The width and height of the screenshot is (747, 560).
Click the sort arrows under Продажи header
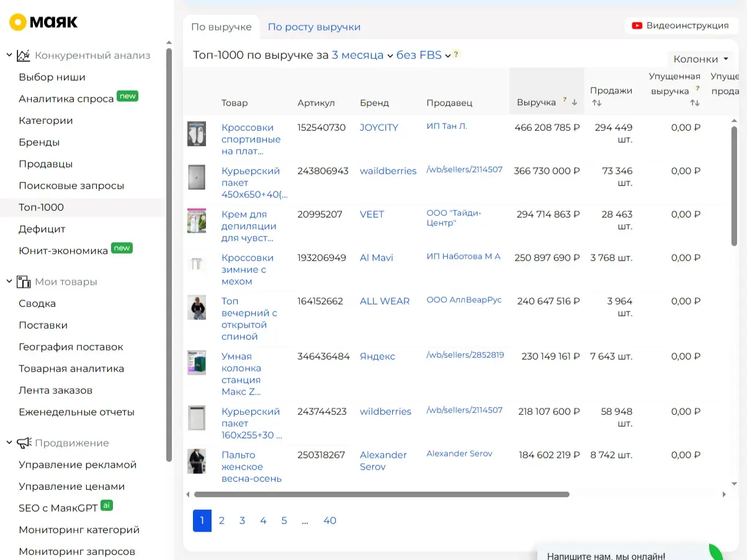click(596, 103)
